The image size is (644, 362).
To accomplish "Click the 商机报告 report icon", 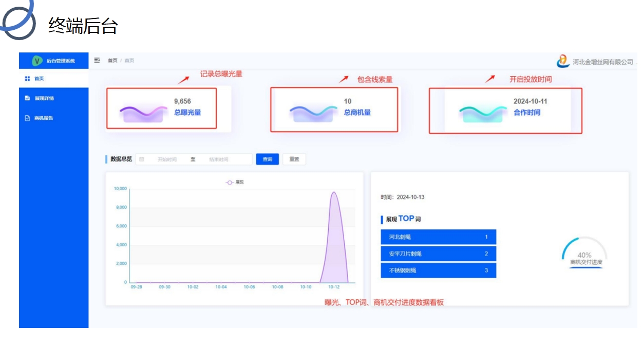I will (x=28, y=118).
